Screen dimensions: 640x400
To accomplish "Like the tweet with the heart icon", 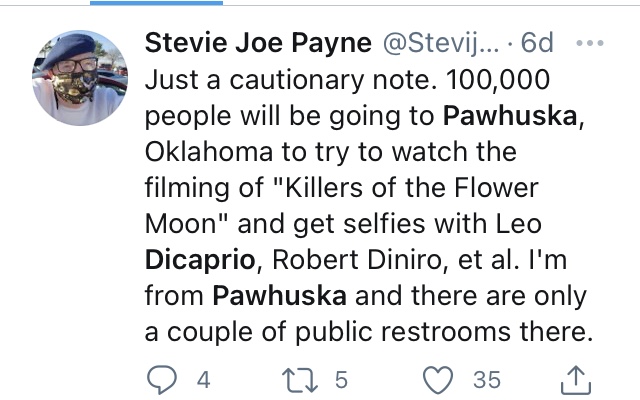I will [438, 380].
